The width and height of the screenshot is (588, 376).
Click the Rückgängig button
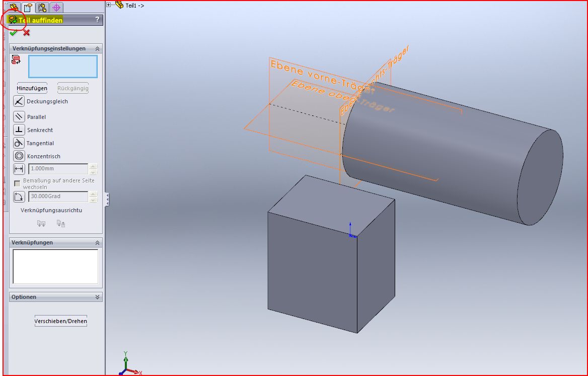point(73,88)
